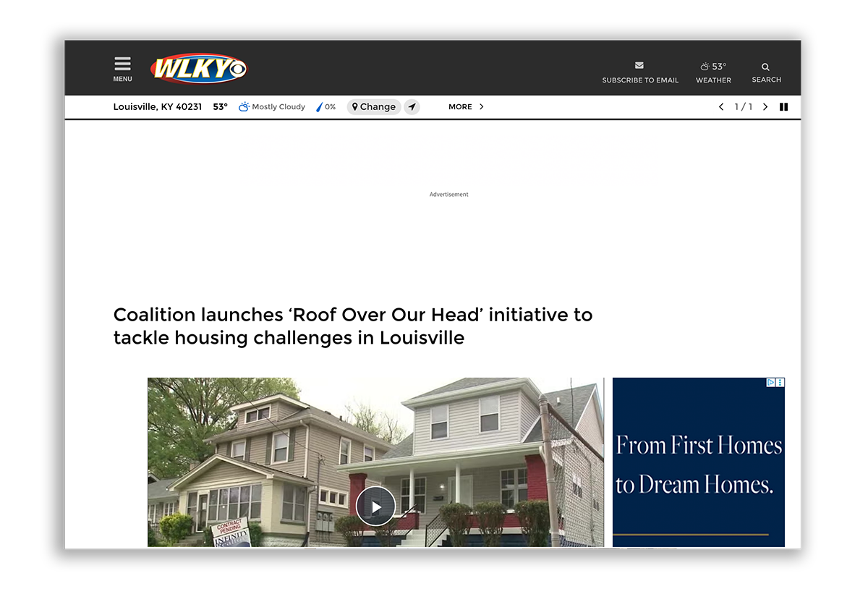The width and height of the screenshot is (868, 589).
Task: Use current location arrow icon
Action: [412, 107]
